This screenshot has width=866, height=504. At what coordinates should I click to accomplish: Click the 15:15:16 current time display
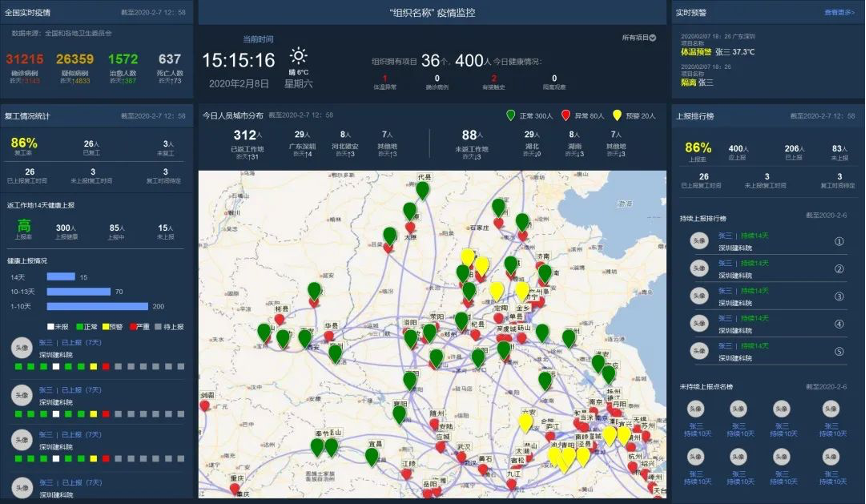pos(238,60)
